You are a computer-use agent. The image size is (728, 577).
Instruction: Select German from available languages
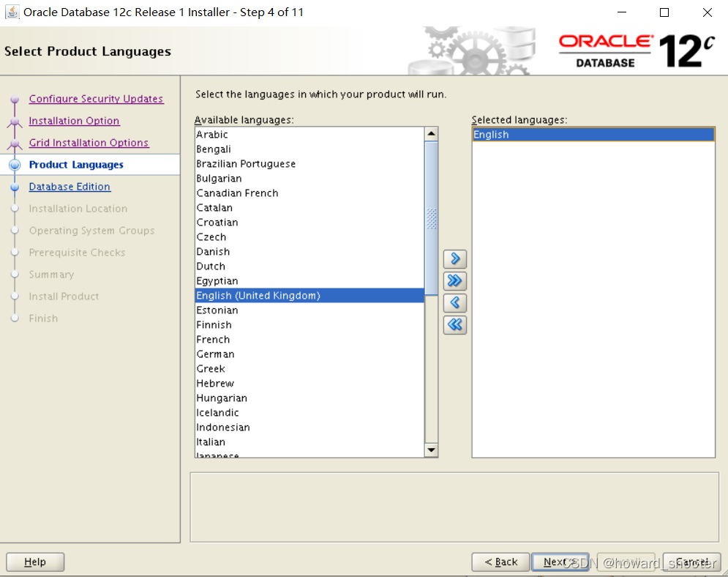point(215,354)
